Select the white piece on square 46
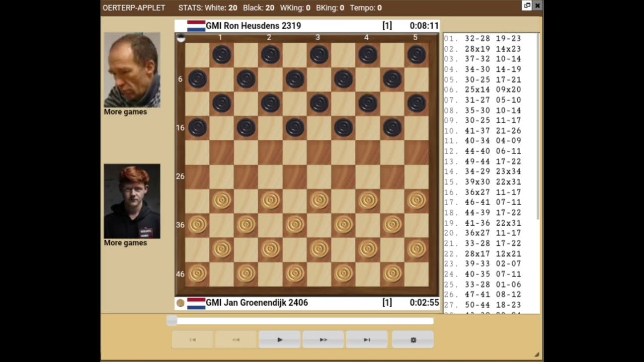644x362 pixels. pos(197,274)
